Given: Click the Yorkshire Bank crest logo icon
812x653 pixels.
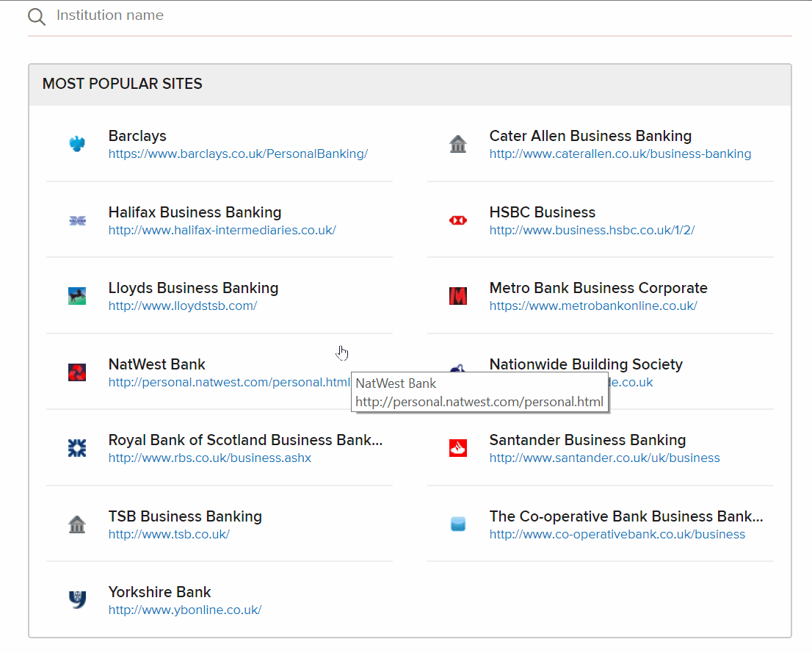Looking at the screenshot, I should (x=77, y=599).
